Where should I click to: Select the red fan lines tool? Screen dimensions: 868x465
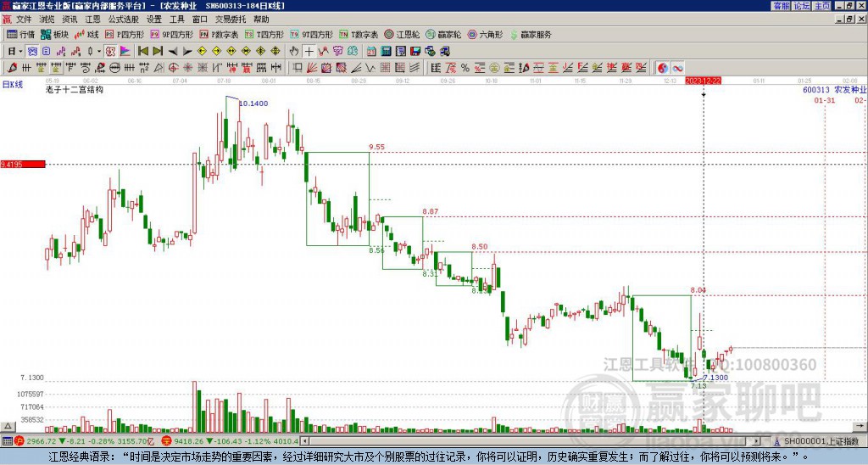coord(312,68)
